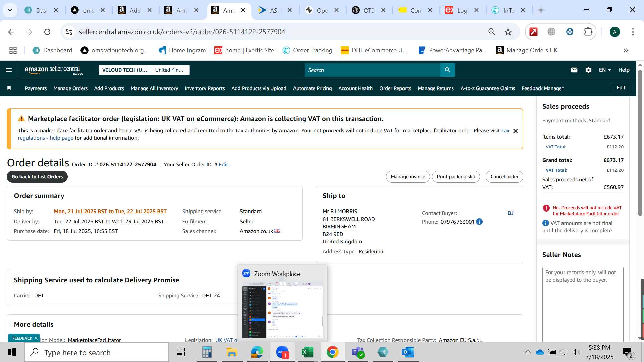Viewport: 644px width, 362px height.
Task: Contact buyer BJ link
Action: (510, 213)
